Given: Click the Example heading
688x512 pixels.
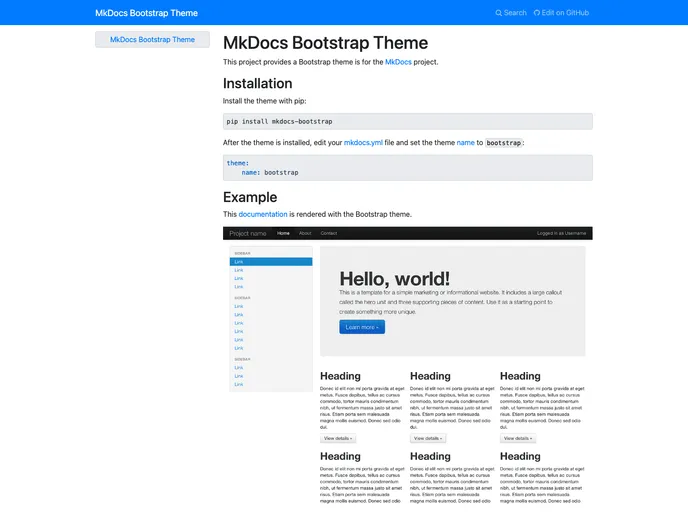Looking at the screenshot, I should [x=250, y=197].
